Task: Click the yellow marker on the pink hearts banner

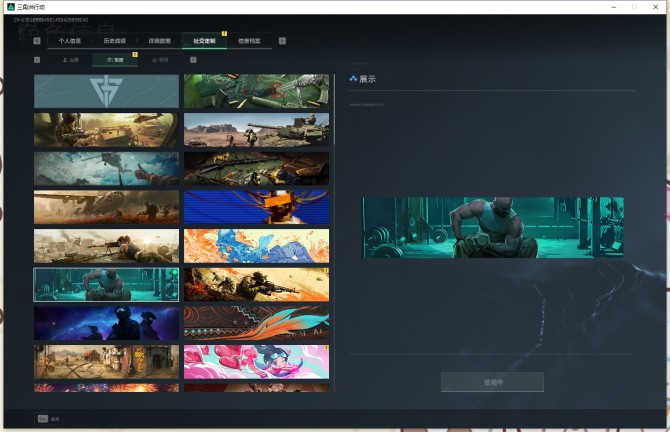Action: (x=327, y=348)
